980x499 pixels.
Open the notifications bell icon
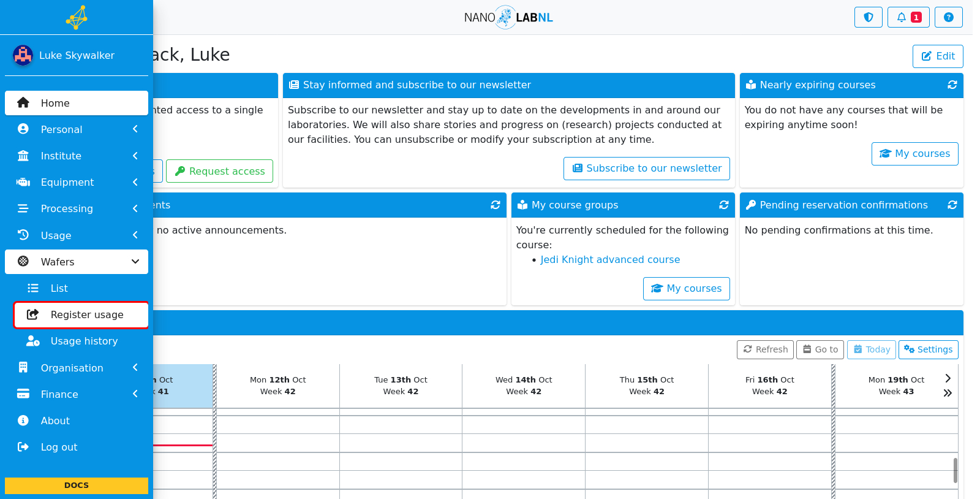pos(908,17)
